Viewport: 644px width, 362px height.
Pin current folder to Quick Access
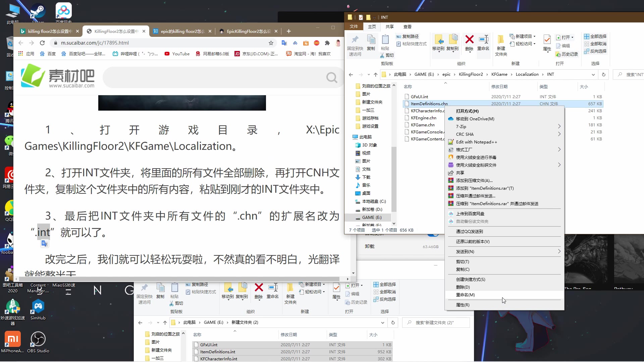tap(356, 44)
